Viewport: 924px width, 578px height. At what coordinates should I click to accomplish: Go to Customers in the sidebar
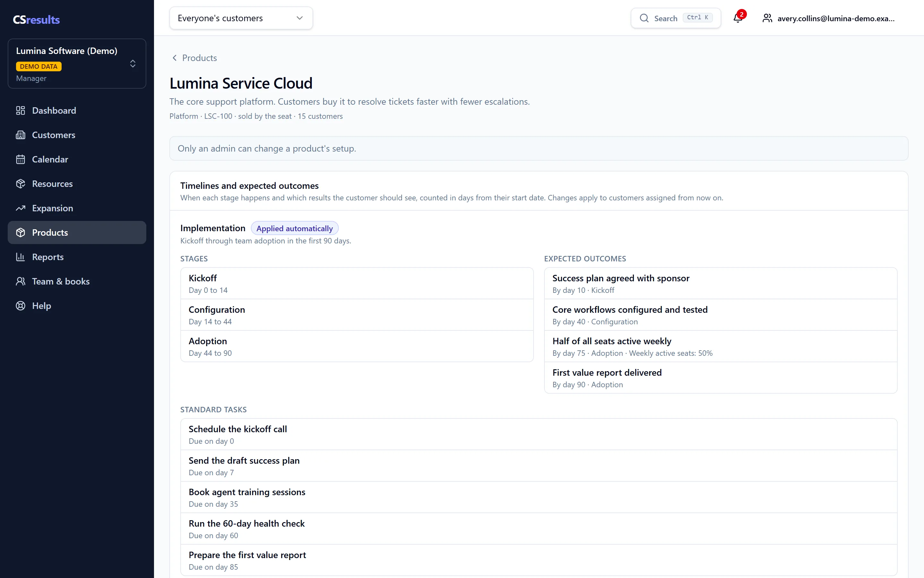click(x=77, y=135)
